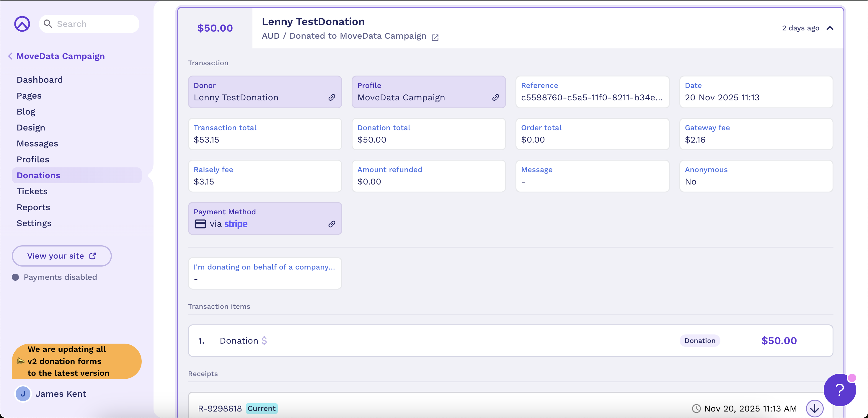Click the Payments disabled status indicator
This screenshot has height=418, width=868.
point(15,277)
